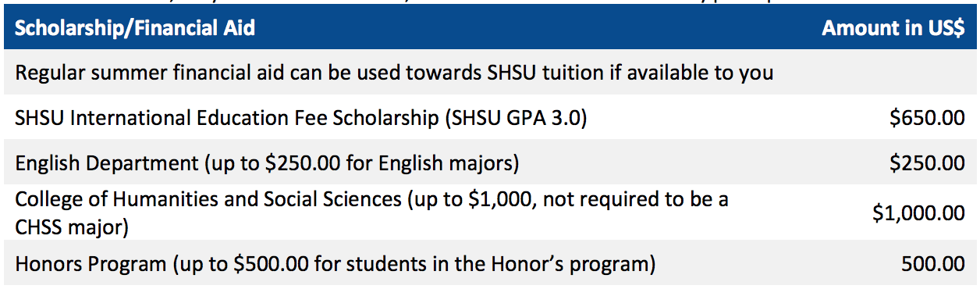
Task: Select the English Department scholarship row
Action: (490, 162)
